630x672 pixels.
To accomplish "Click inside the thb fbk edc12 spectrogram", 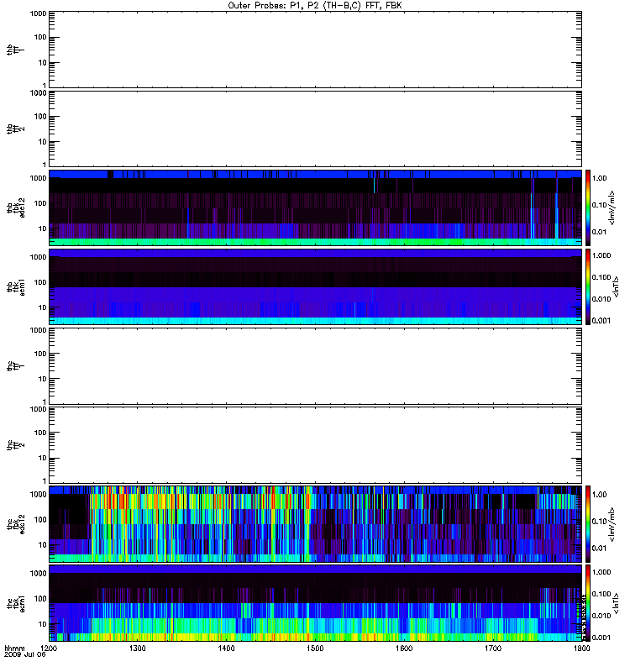I will click(x=315, y=207).
